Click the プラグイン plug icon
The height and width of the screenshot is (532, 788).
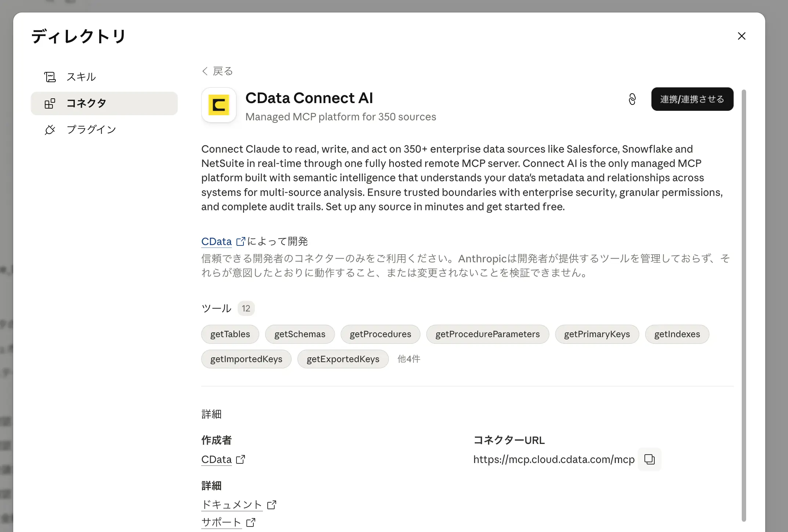pos(50,130)
